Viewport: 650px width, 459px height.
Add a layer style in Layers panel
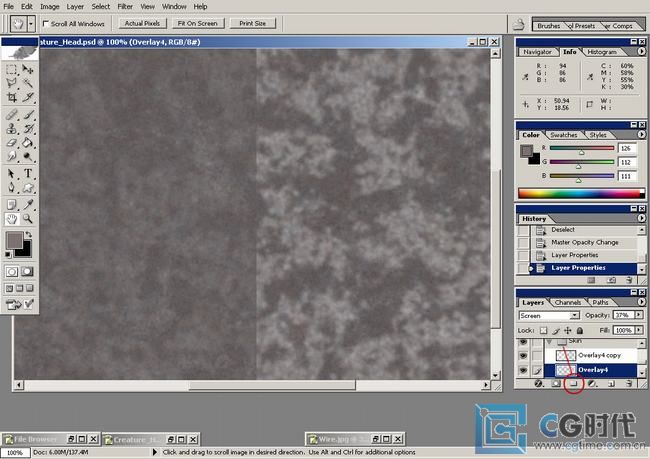point(538,384)
